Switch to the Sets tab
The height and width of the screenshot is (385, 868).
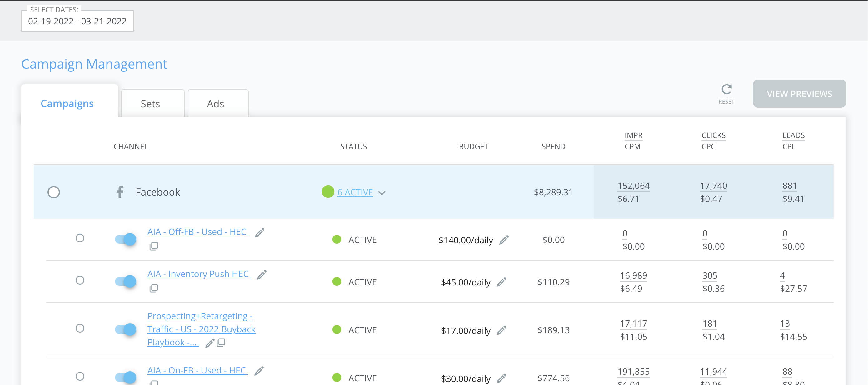150,104
